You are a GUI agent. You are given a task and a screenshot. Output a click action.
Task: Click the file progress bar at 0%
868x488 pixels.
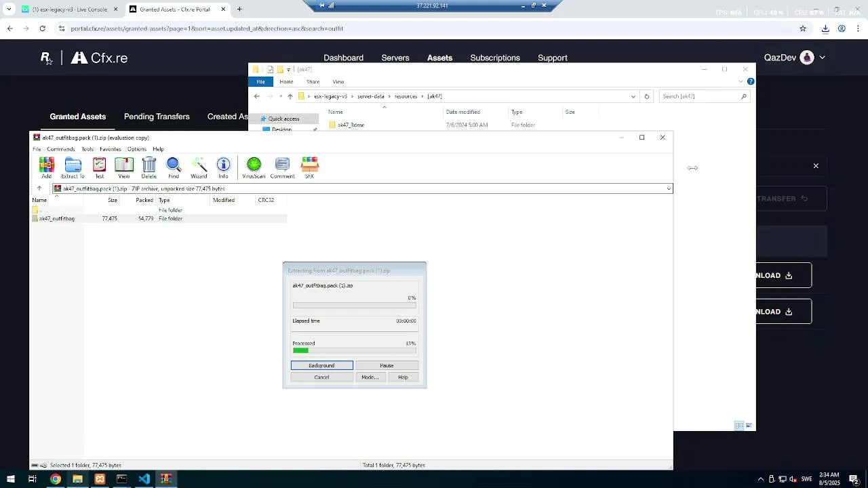point(354,305)
